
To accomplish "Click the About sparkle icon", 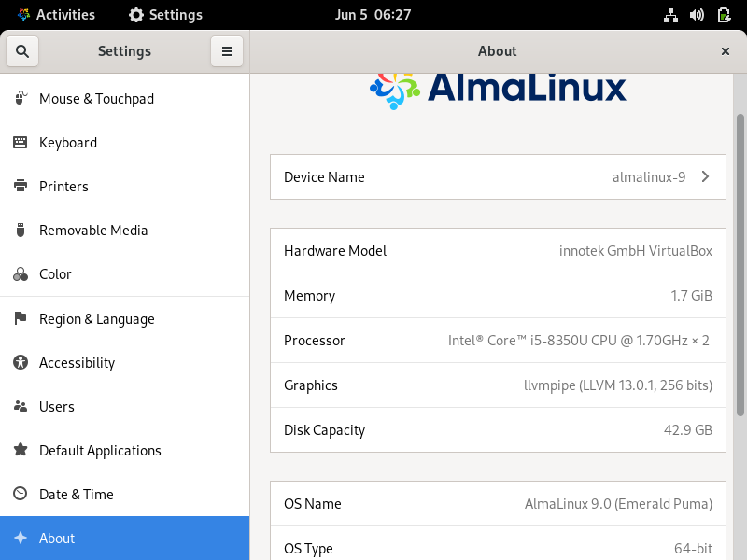I will [20, 538].
